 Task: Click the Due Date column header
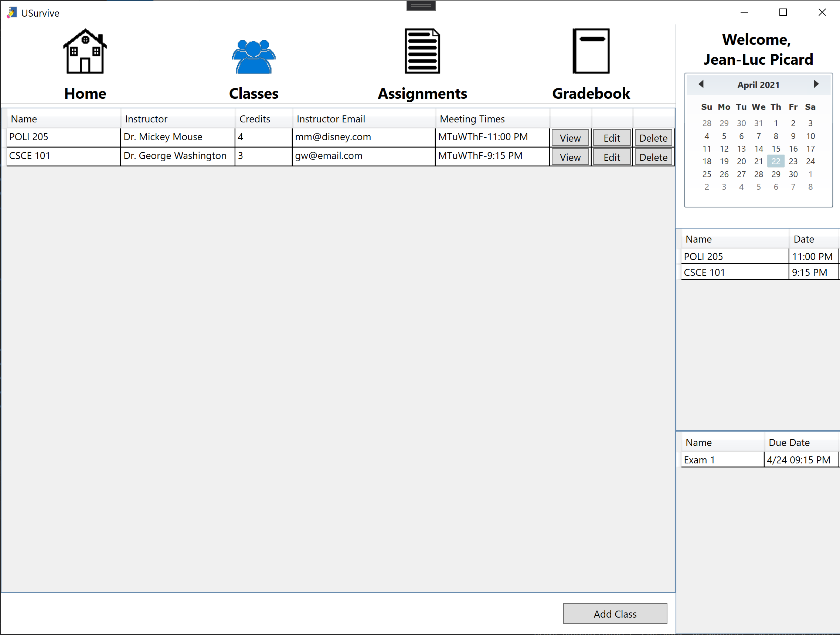click(801, 443)
